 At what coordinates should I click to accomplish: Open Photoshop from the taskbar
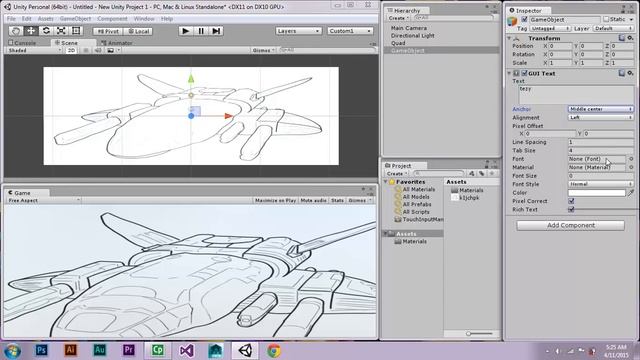[41, 350]
